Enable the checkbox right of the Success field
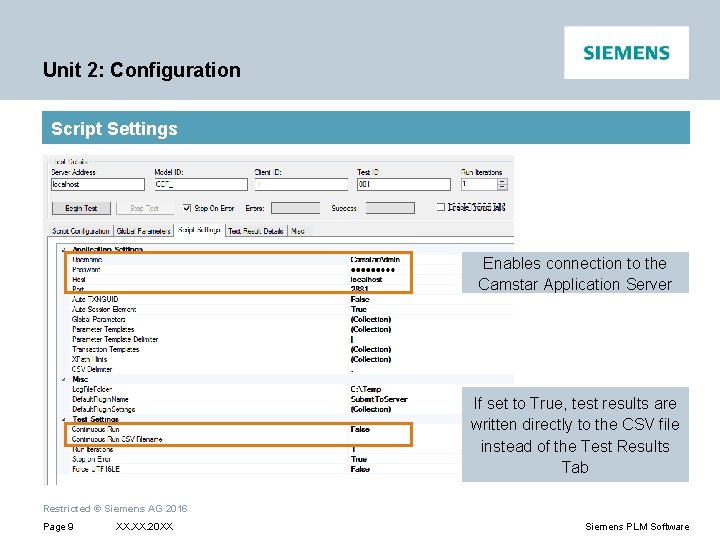Image resolution: width=720 pixels, height=540 pixels. [x=440, y=207]
